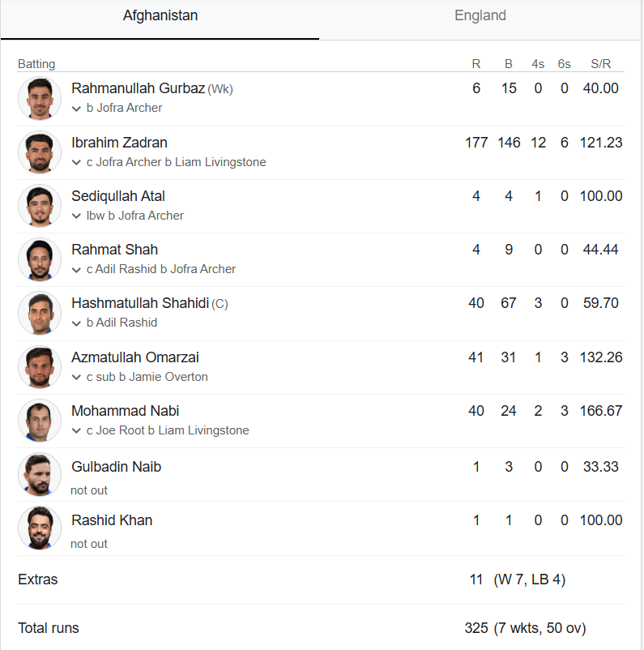Expand 'c Joe Root b Liam Livingstone' details

click(x=76, y=430)
